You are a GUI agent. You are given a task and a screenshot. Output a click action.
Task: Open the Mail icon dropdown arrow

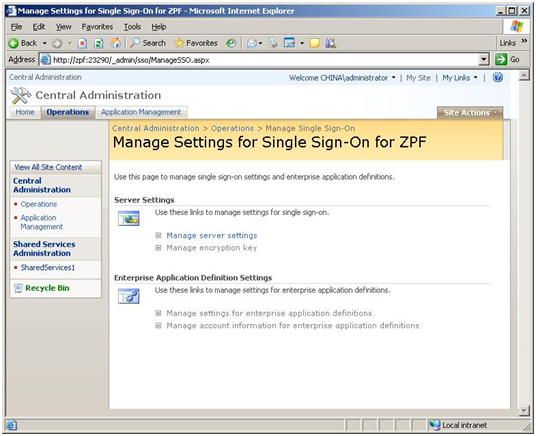coord(260,43)
